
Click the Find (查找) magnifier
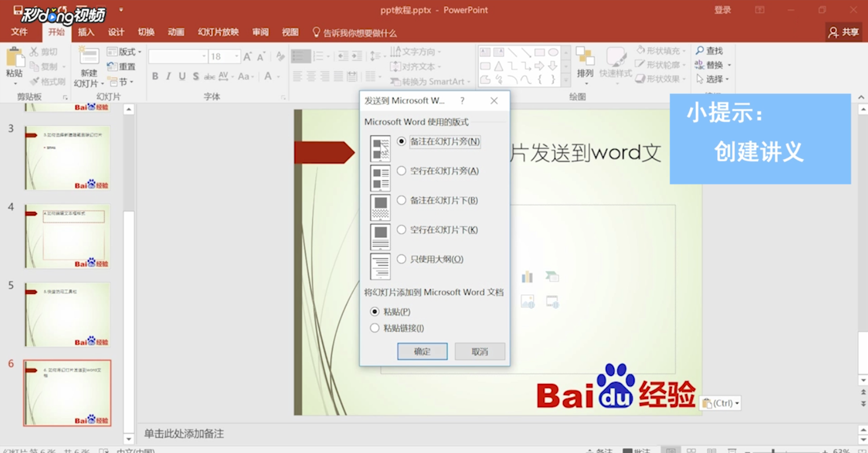pos(700,50)
